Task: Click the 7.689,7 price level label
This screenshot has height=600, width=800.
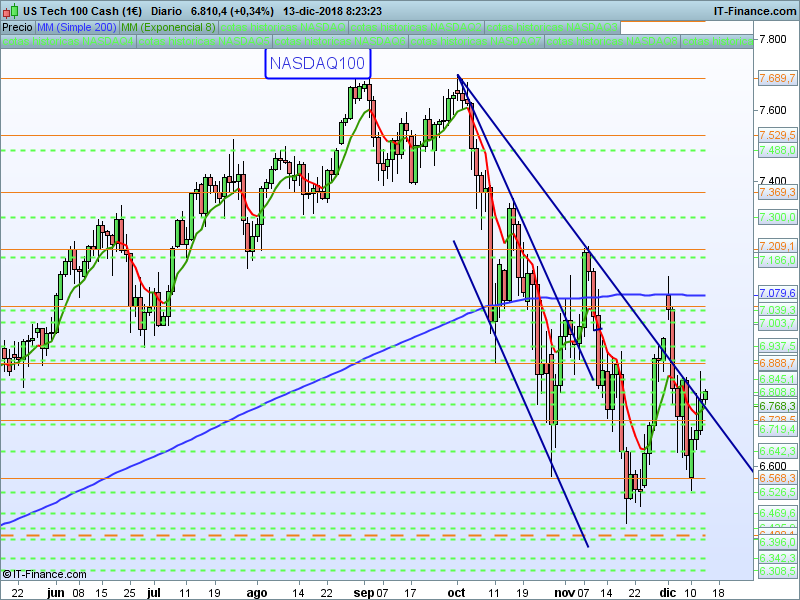Action: tap(777, 78)
